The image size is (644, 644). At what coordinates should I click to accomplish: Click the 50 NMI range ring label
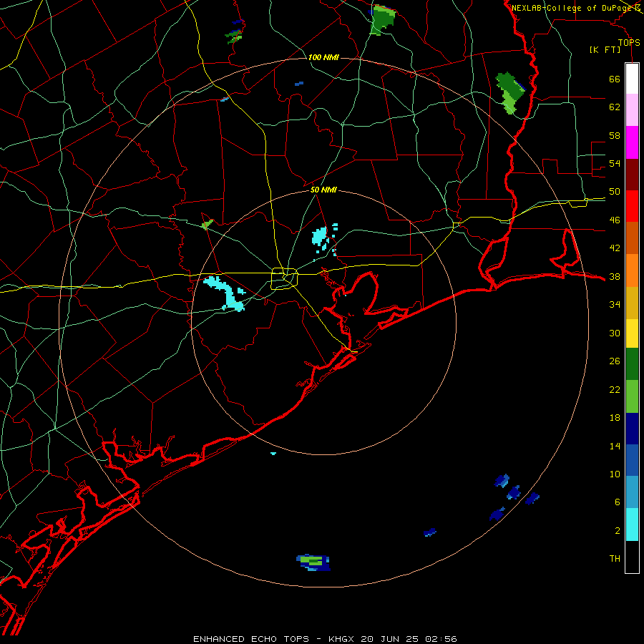pos(323,190)
